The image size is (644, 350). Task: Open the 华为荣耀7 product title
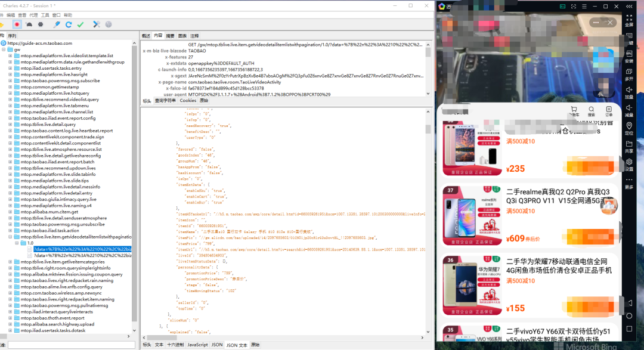point(559,266)
